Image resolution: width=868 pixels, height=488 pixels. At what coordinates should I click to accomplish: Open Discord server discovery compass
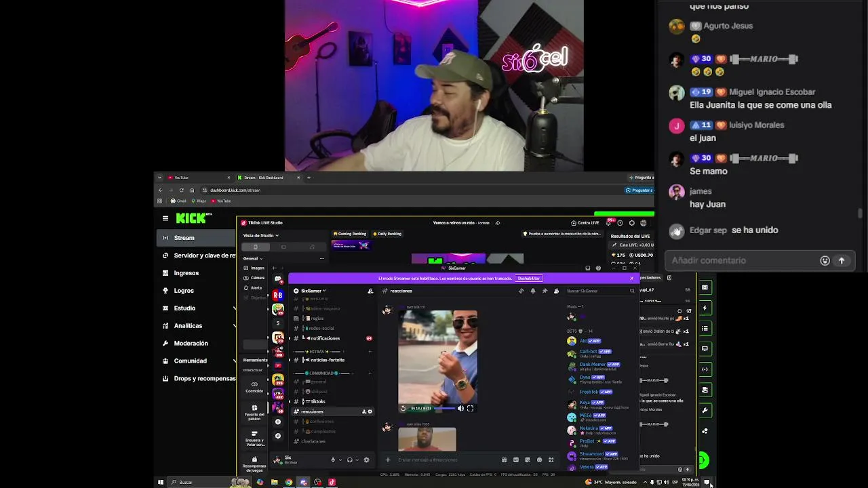[277, 436]
